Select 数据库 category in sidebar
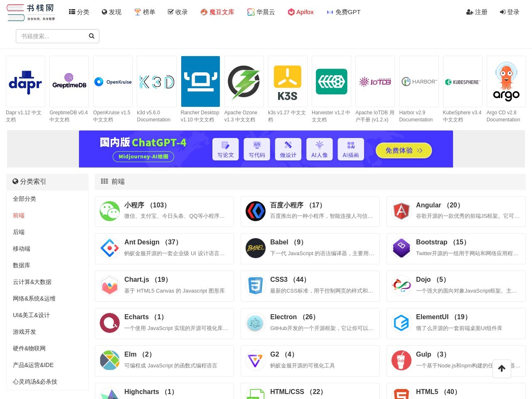 (22, 265)
